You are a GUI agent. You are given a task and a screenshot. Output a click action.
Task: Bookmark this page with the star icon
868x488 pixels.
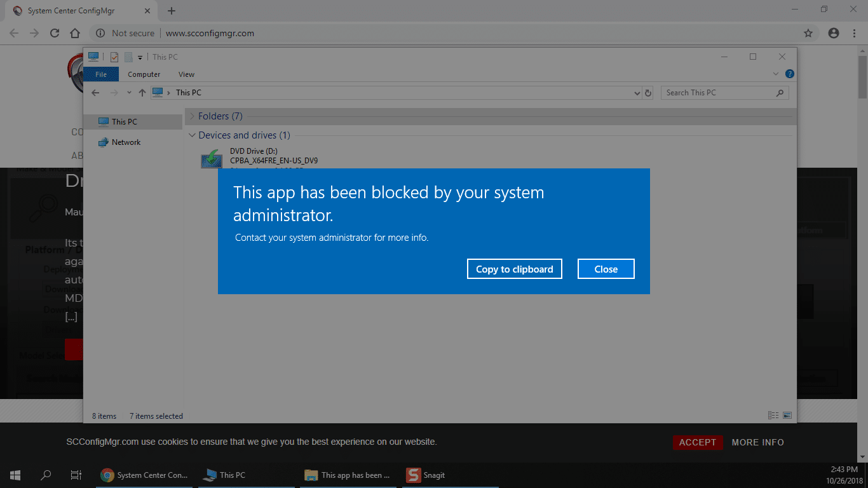point(808,33)
